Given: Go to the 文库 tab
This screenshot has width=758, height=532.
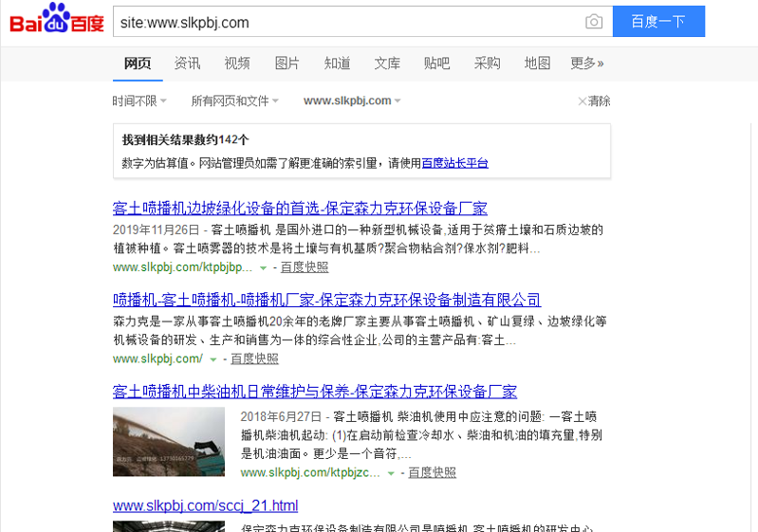Looking at the screenshot, I should pos(387,64).
